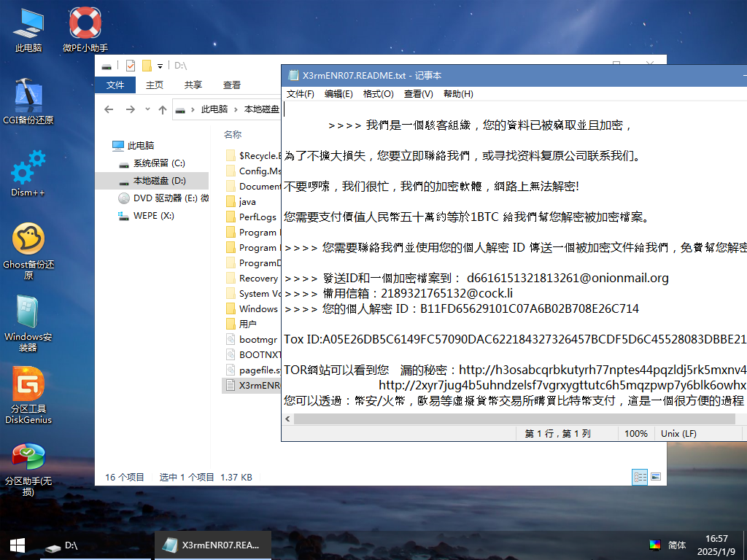Select the X3rmENR README file in Explorer
747x560 pixels.
pos(252,385)
